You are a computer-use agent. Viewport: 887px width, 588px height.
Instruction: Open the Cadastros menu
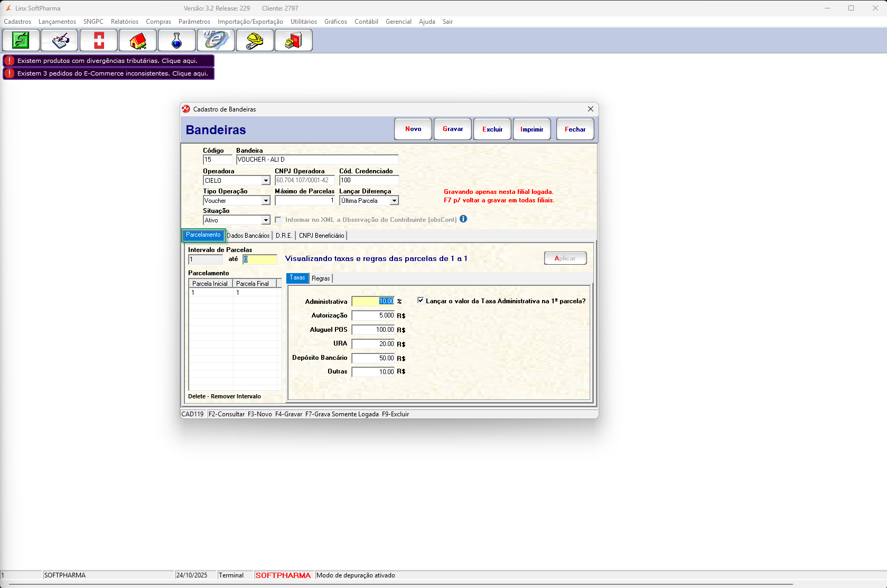pyautogui.click(x=17, y=22)
